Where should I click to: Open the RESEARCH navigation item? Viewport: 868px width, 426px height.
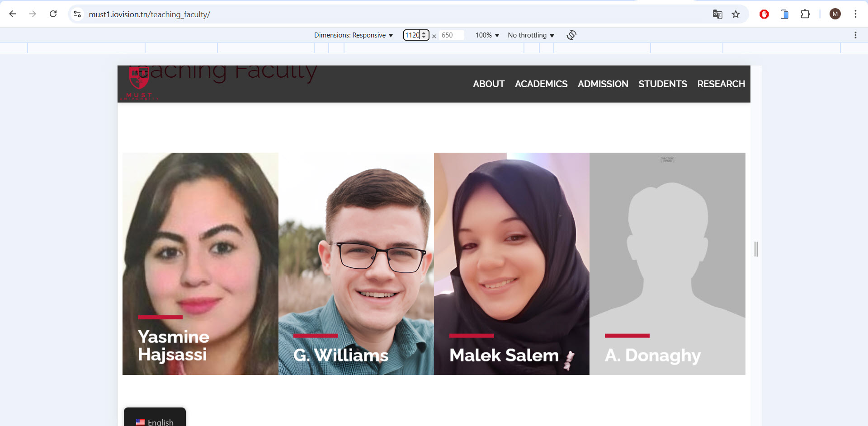point(721,84)
